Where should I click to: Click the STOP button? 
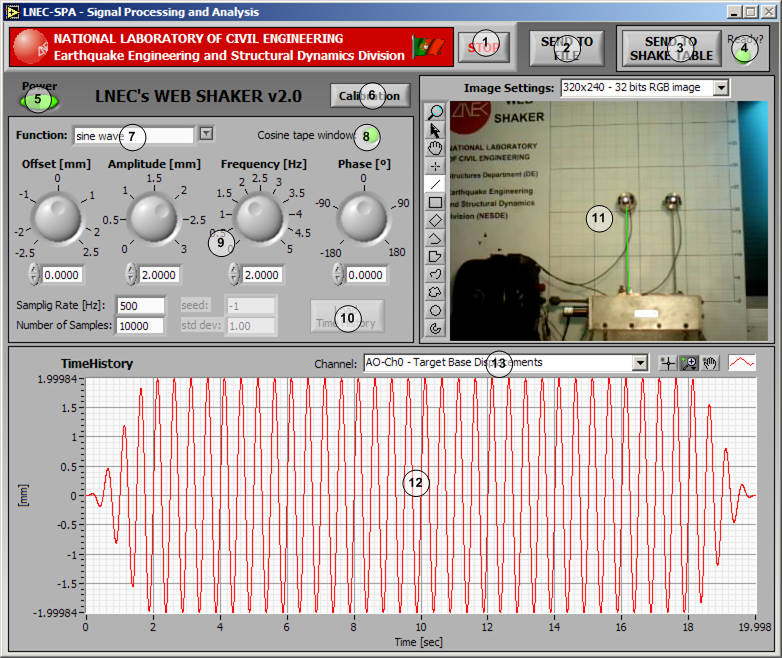484,47
